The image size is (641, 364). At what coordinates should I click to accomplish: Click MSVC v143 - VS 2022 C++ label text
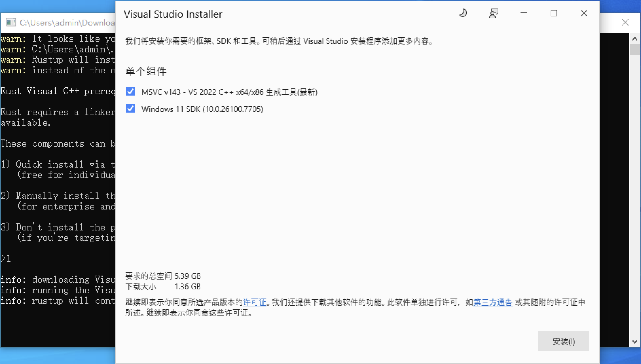tap(229, 92)
